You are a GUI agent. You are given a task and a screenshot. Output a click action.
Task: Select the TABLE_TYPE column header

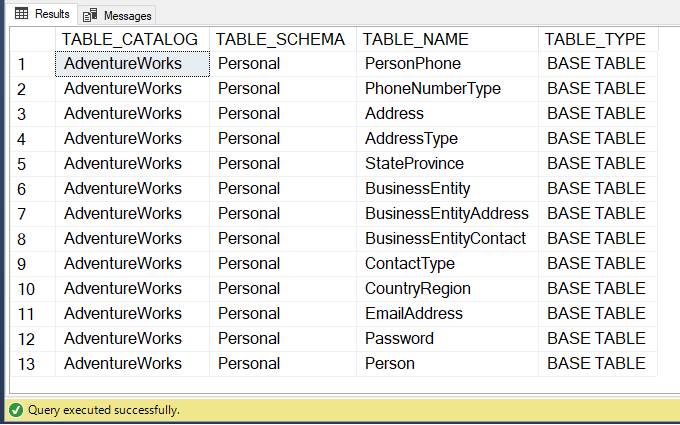pyautogui.click(x=598, y=39)
